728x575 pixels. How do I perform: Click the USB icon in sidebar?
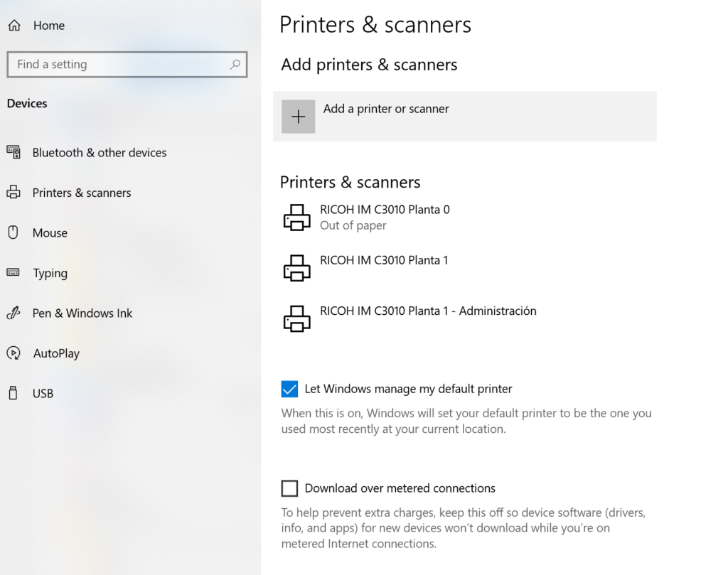pos(13,393)
